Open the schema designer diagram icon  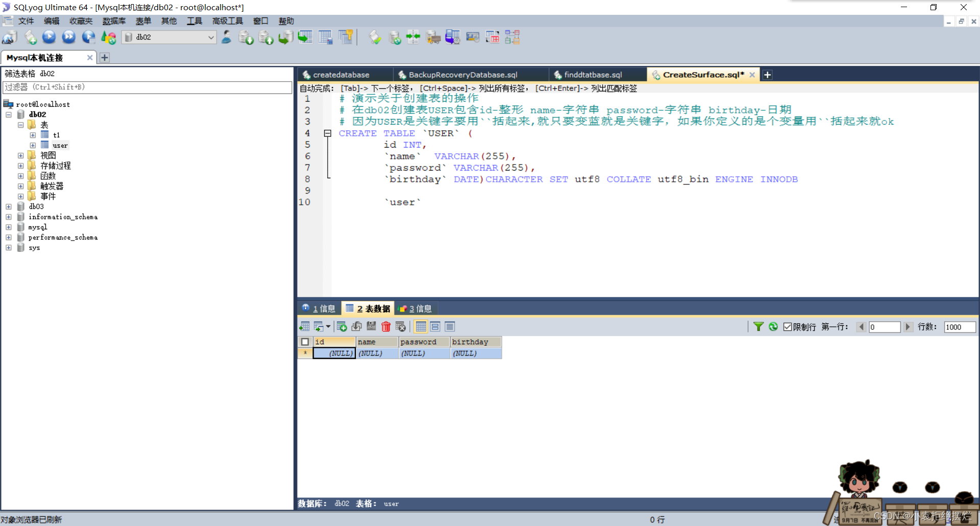[x=512, y=37]
